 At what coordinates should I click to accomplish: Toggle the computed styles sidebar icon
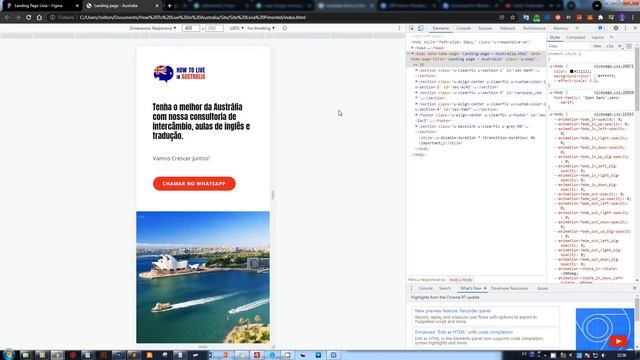point(629,46)
